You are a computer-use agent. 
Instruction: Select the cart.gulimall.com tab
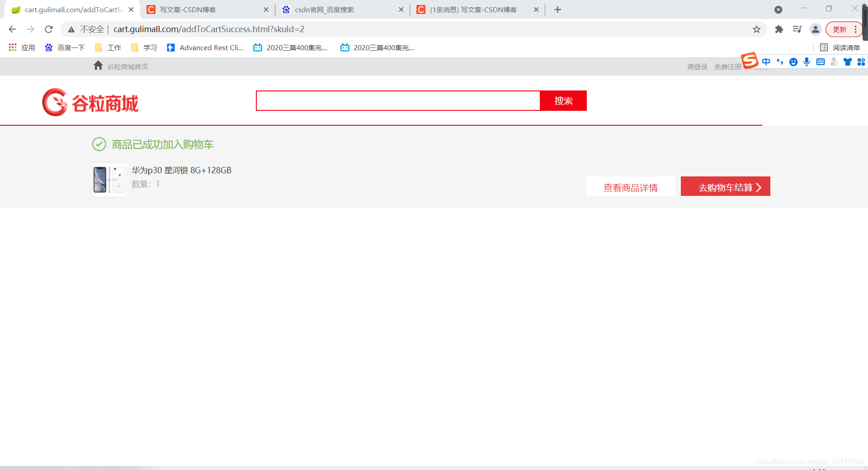[x=73, y=9]
